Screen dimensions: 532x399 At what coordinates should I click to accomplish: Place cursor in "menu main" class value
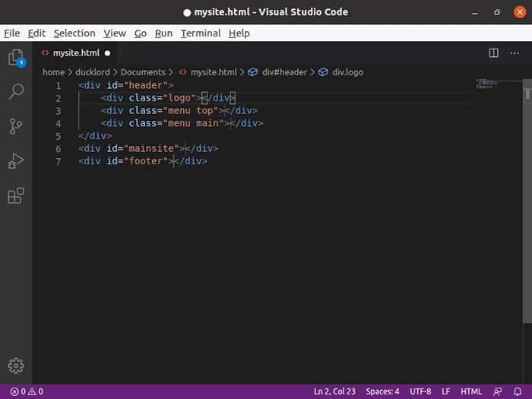(x=193, y=123)
